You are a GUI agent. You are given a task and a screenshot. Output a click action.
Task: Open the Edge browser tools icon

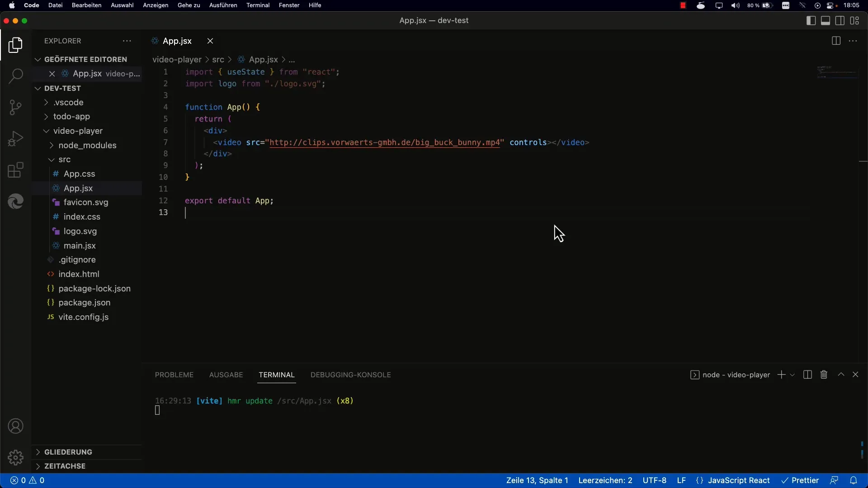pyautogui.click(x=15, y=202)
